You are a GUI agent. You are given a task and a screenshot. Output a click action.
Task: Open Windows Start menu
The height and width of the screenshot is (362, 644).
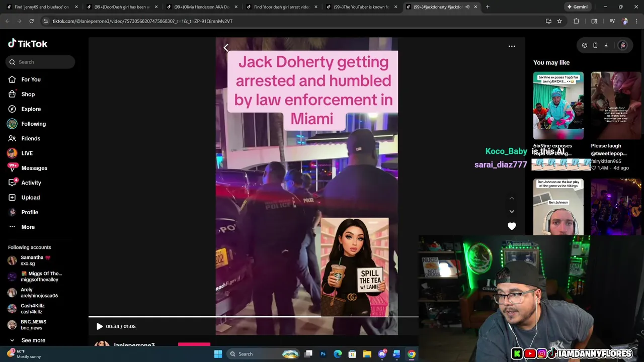tap(218, 354)
